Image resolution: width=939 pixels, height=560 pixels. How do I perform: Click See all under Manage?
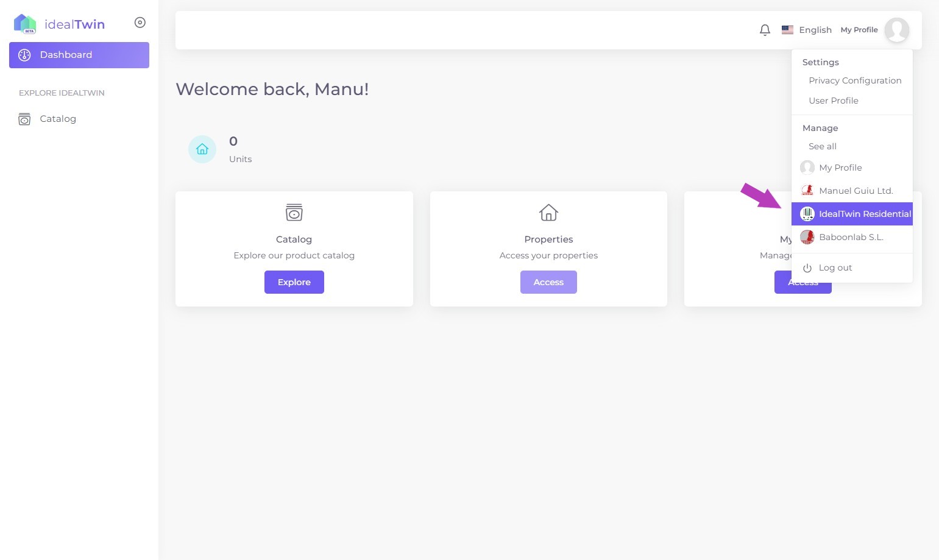click(822, 146)
